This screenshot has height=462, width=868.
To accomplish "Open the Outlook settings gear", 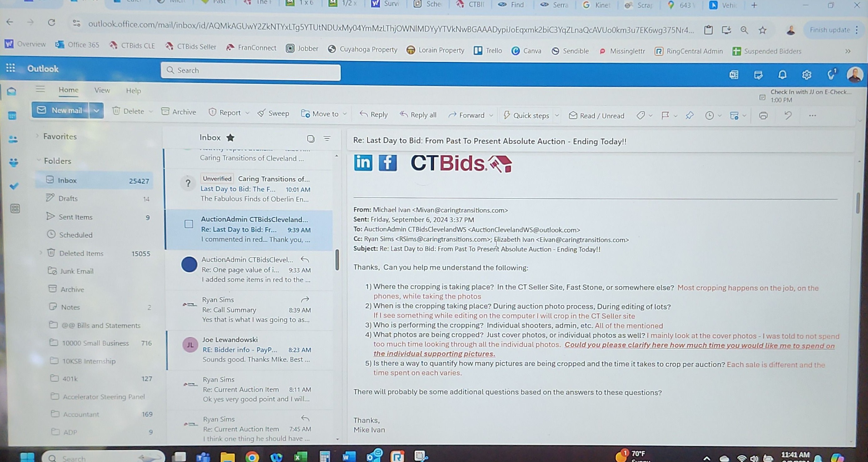I will (806, 75).
